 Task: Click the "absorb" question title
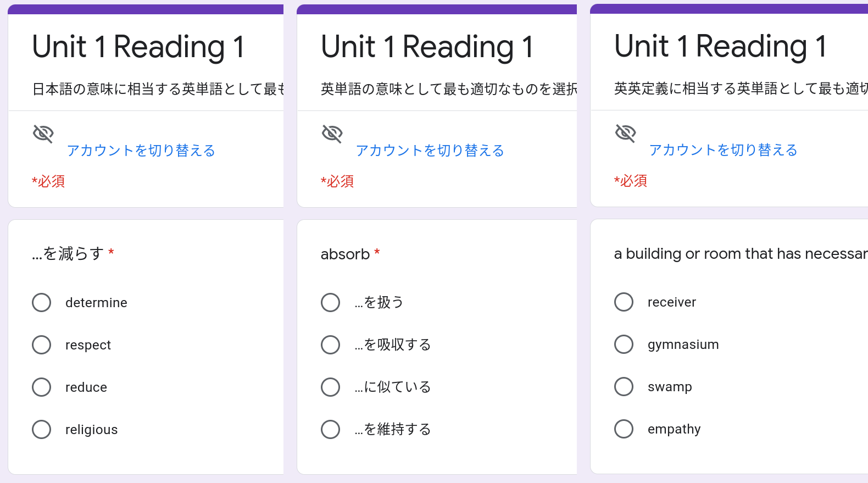tap(345, 254)
